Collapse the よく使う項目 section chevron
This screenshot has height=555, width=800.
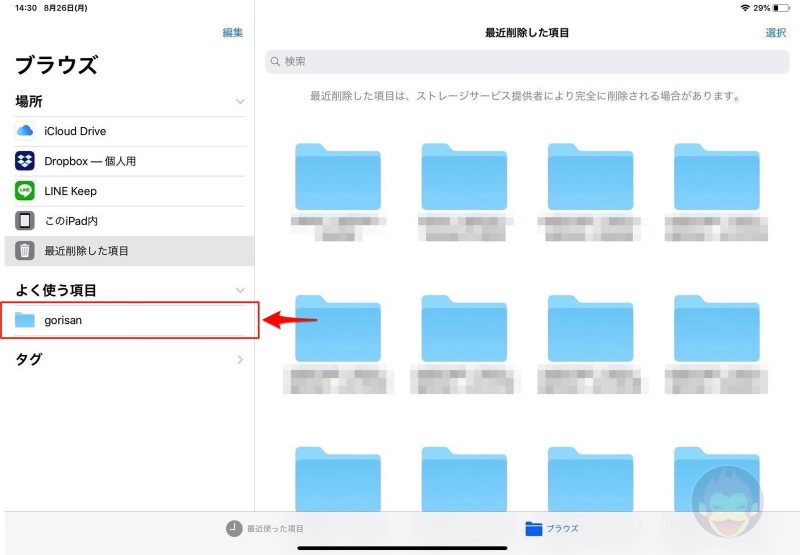click(240, 290)
